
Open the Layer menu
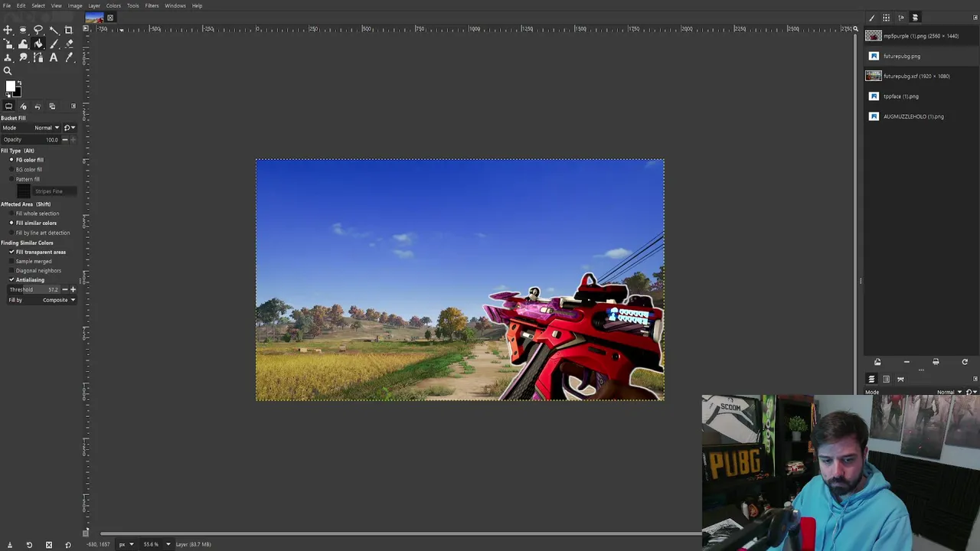pyautogui.click(x=94, y=5)
